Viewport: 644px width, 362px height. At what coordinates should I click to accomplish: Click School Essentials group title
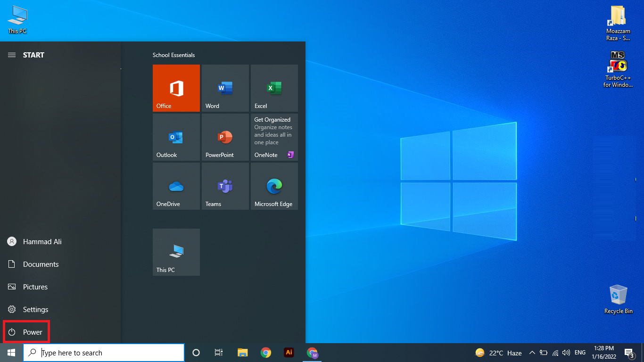click(173, 55)
